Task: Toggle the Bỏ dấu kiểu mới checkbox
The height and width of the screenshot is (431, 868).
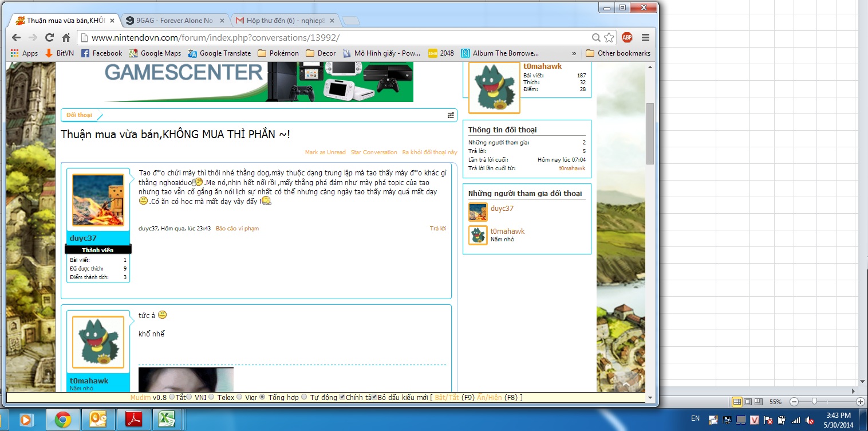Action: click(374, 397)
